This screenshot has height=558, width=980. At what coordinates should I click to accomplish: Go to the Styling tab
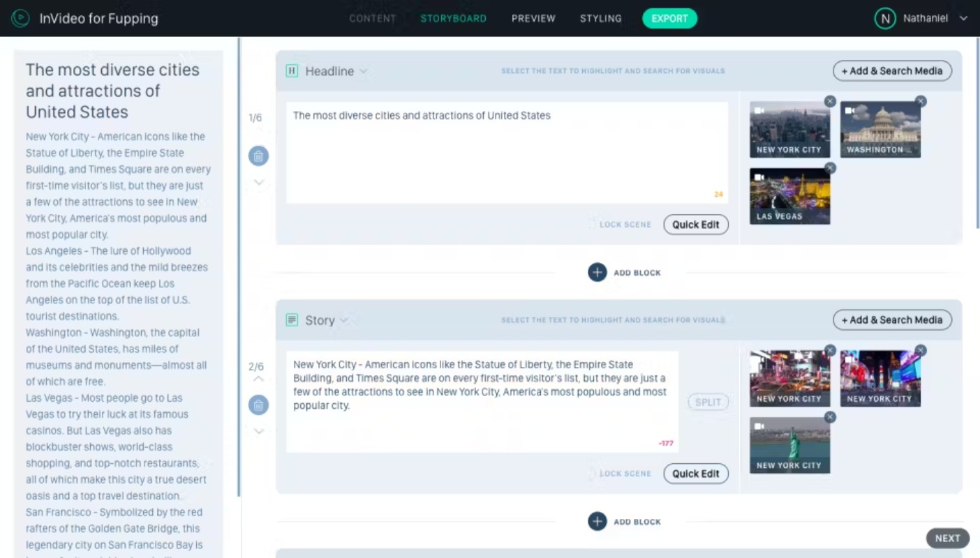pyautogui.click(x=600, y=19)
